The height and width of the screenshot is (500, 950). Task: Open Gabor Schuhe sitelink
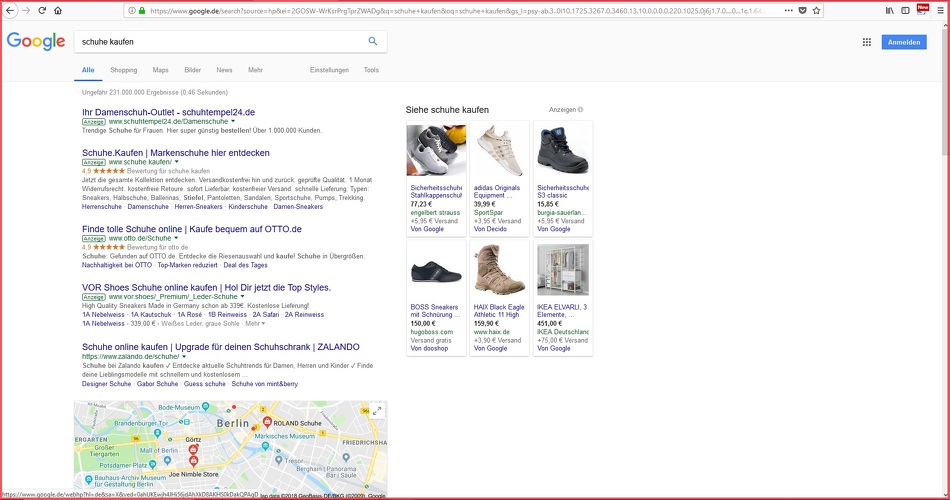(158, 384)
